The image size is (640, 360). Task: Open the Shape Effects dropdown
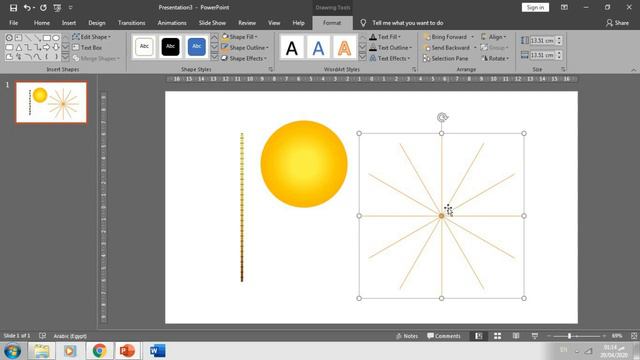[244, 58]
